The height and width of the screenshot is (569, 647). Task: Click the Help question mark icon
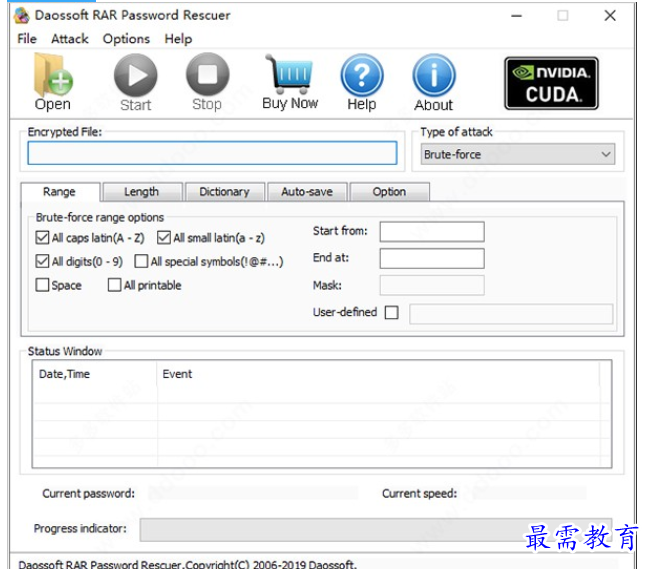tap(361, 75)
